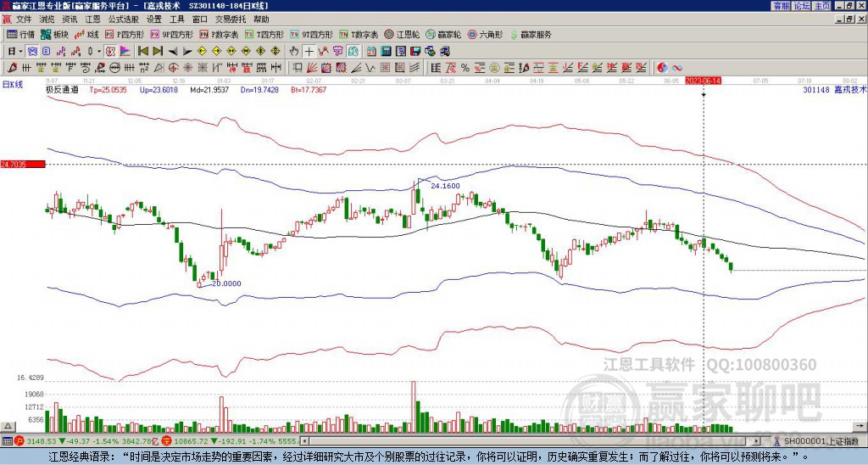The height and width of the screenshot is (465, 868).
Task: Click the red 2023-06-14 date marker
Action: tap(703, 81)
